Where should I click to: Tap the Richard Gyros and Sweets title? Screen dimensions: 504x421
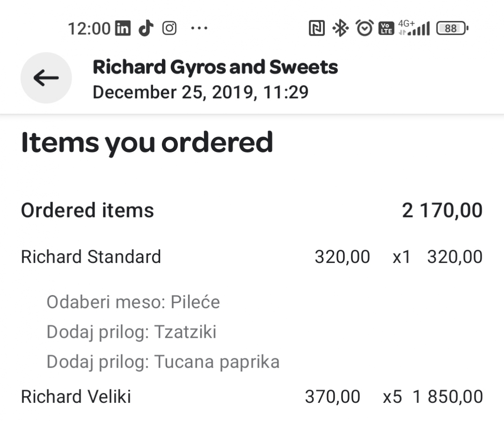pyautogui.click(x=215, y=67)
